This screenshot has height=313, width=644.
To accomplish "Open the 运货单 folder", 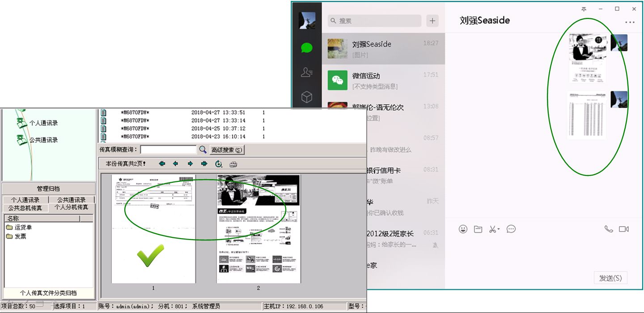I will coord(19,227).
